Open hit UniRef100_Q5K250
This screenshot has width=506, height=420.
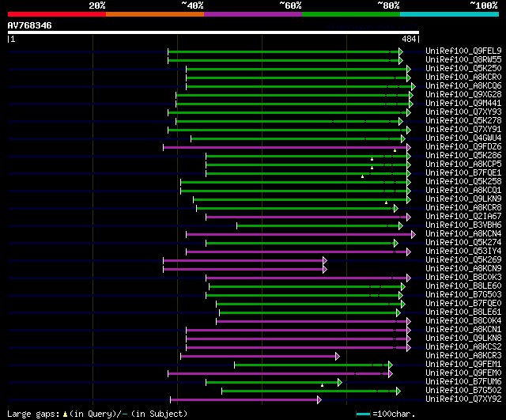(x=463, y=68)
